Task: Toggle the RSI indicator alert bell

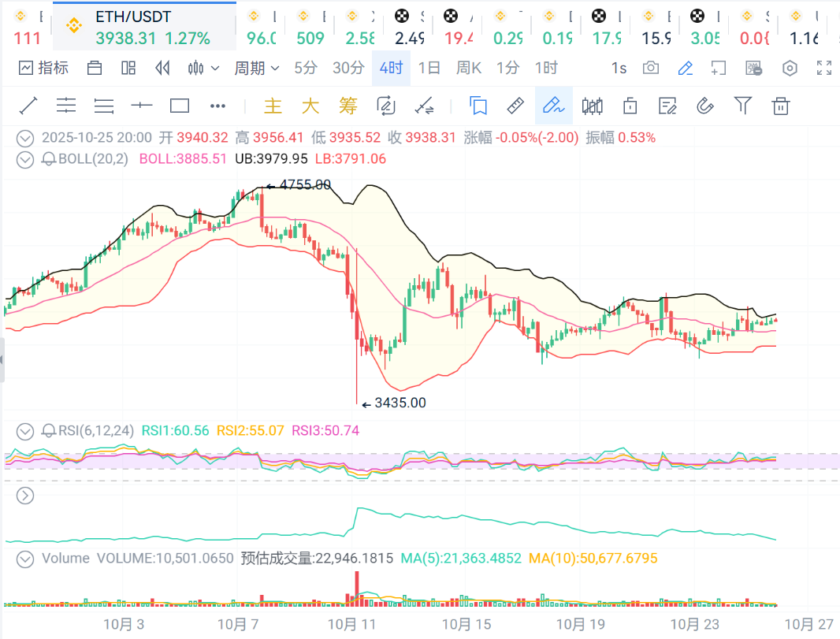Action: point(49,430)
